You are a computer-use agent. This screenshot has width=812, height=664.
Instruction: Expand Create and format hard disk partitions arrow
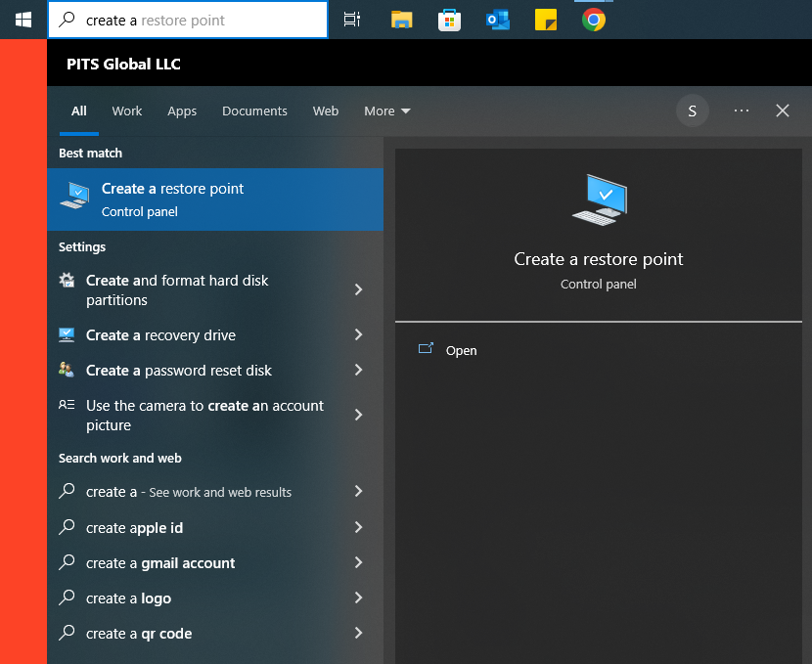[x=358, y=289]
